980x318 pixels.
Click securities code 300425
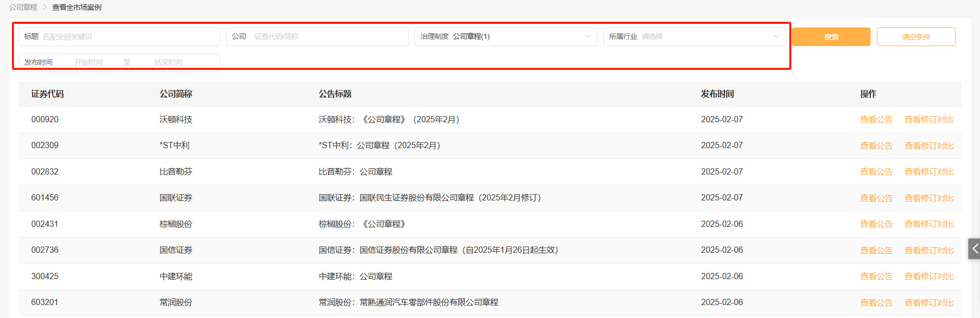45,277
